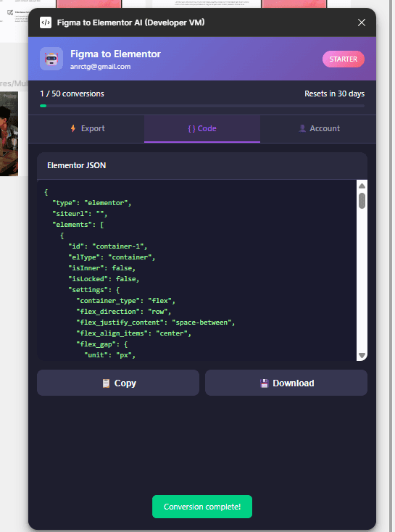This screenshot has height=532, width=395.
Task: Click the lightning bolt icon on Export tab
Action: pos(73,128)
